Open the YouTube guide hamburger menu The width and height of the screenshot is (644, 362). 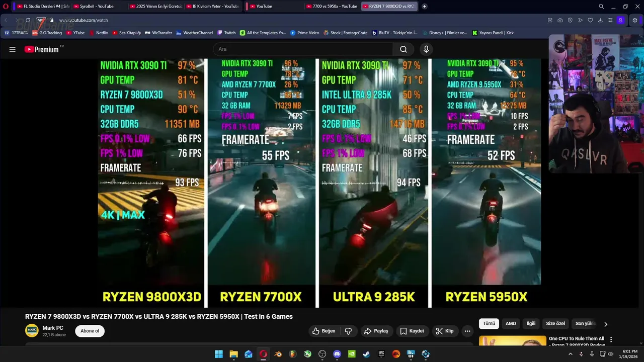(x=13, y=49)
